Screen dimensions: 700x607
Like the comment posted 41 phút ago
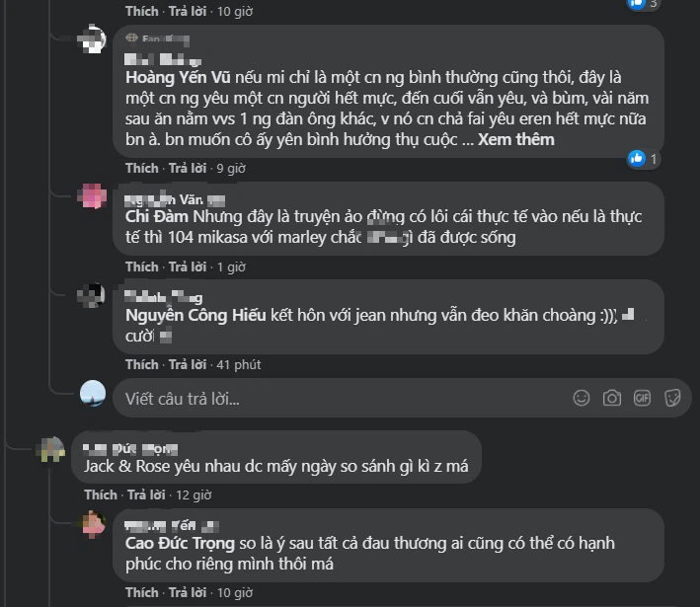pyautogui.click(x=141, y=364)
